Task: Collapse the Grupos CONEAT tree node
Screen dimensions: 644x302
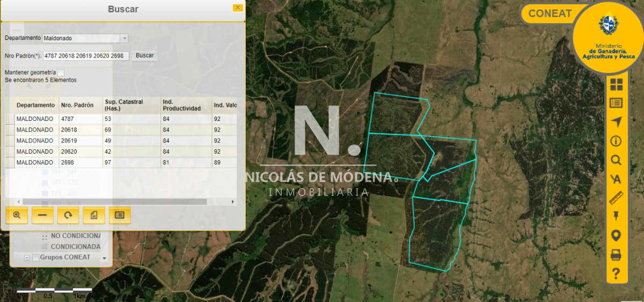Action: pos(26,257)
